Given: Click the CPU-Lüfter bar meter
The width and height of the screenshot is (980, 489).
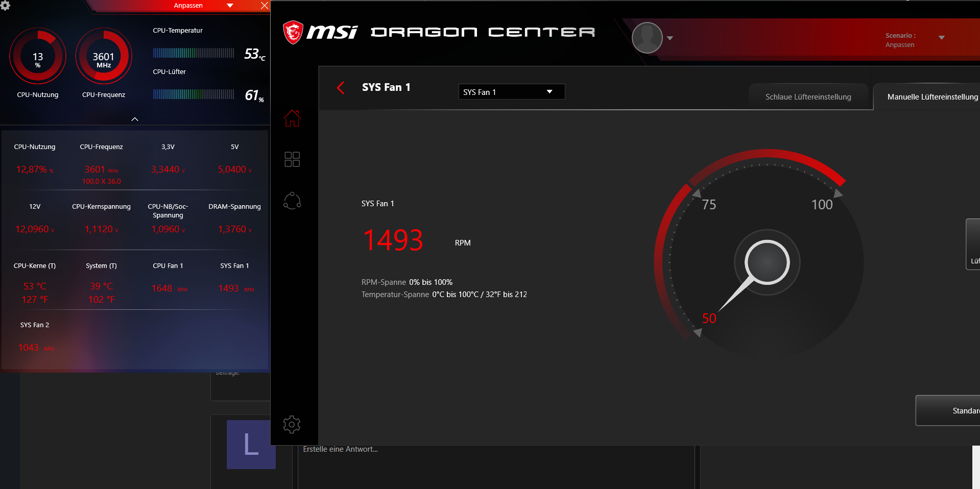Looking at the screenshot, I should click(x=194, y=94).
